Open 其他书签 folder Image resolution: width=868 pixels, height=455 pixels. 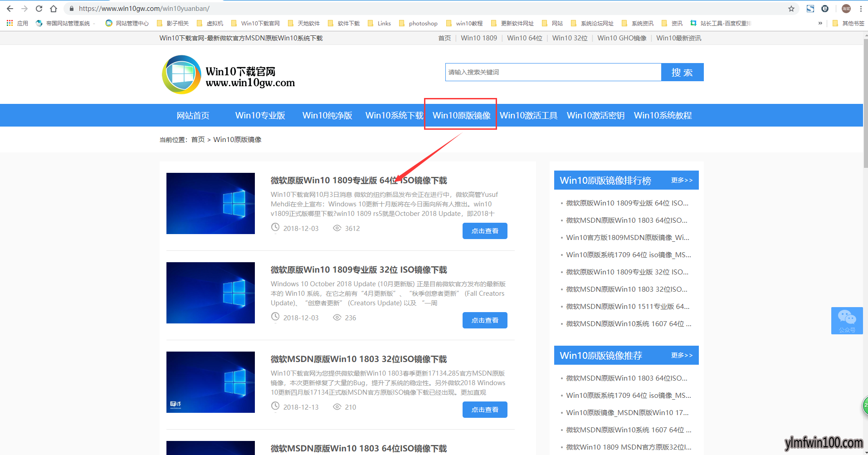848,23
